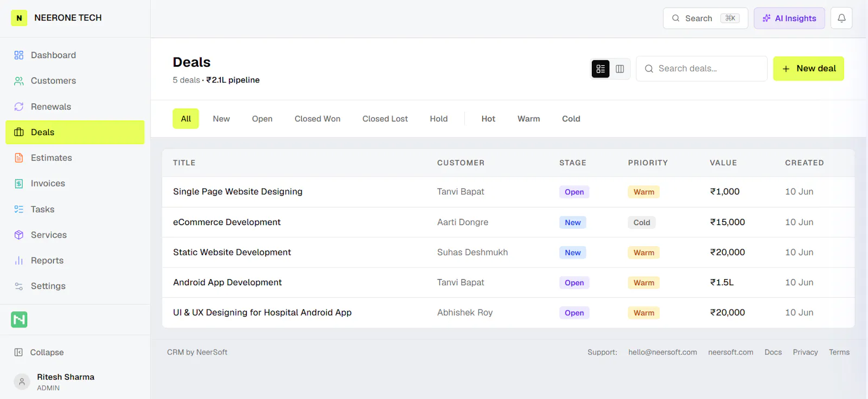Click customer Abhishek Roy

pos(465,313)
